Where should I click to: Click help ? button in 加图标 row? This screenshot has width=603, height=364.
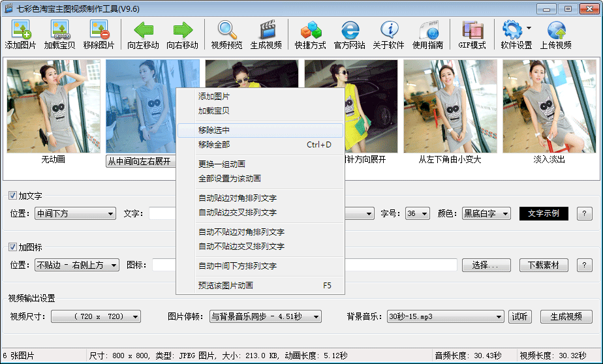pos(584,265)
